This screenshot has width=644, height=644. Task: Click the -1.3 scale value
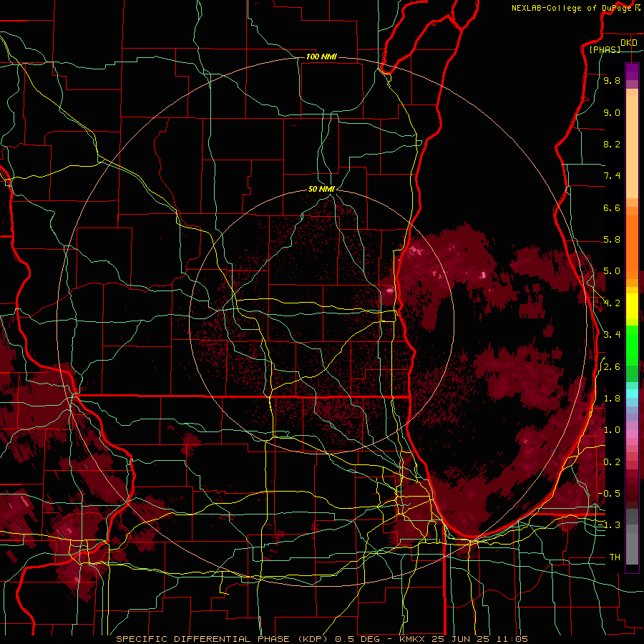pos(610,525)
